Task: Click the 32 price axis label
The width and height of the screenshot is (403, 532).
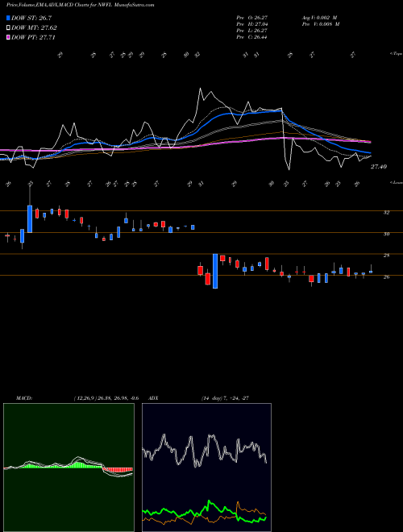Action: 386,213
